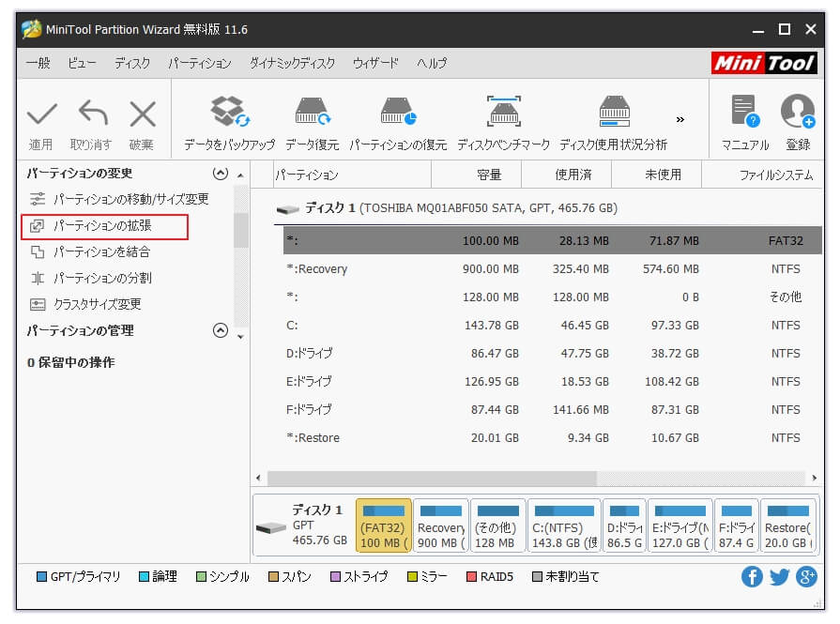Select the *:Restore partition row
Screen dimensions: 840x624
(552, 437)
